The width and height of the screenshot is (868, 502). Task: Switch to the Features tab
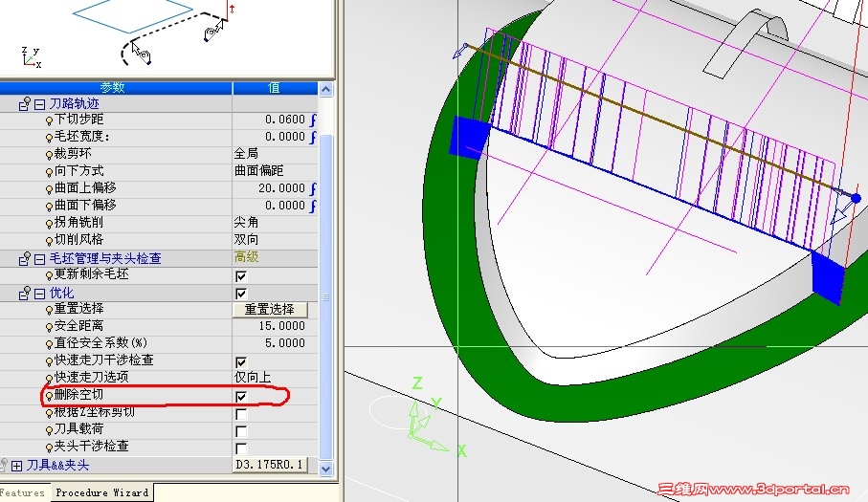click(x=22, y=492)
